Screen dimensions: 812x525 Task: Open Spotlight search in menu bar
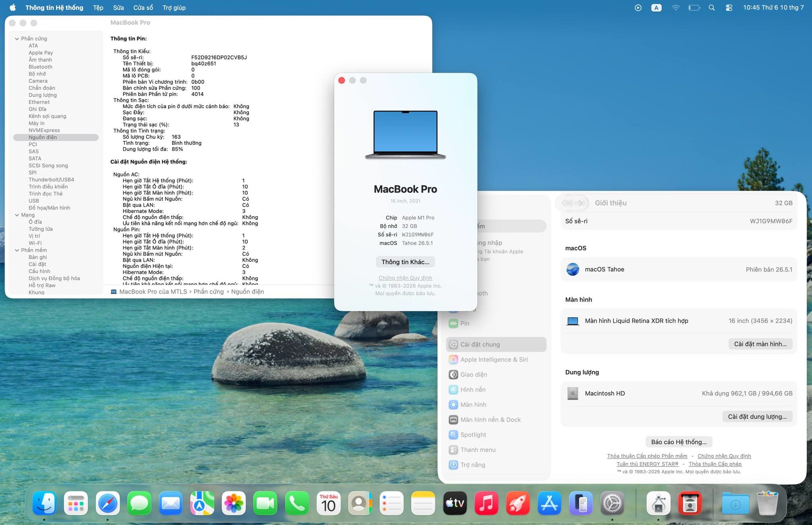tap(712, 8)
